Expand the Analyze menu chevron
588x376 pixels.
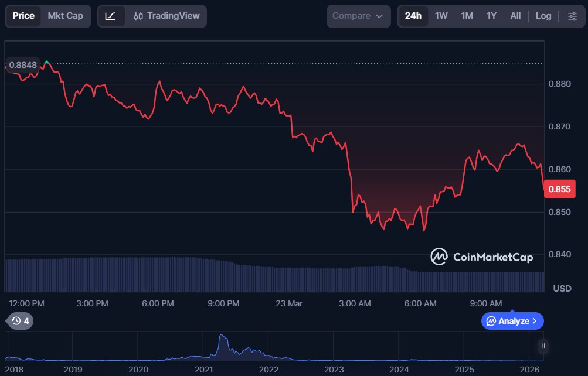(x=534, y=321)
